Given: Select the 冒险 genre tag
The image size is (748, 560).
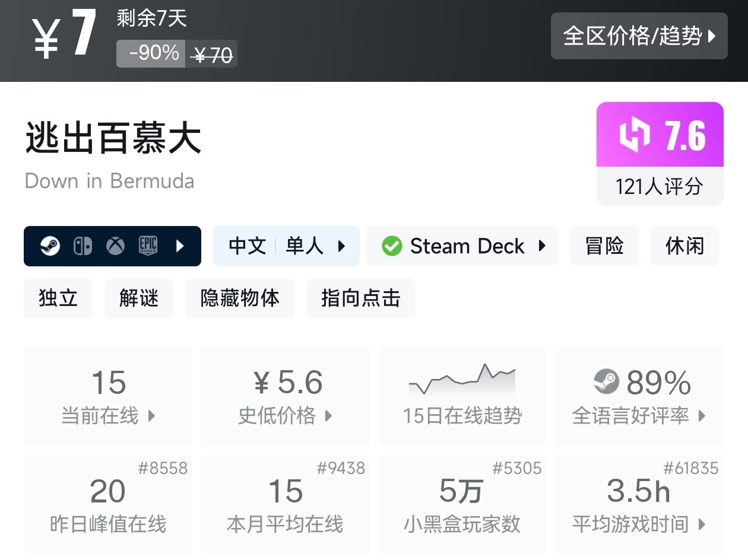Looking at the screenshot, I should [x=604, y=246].
